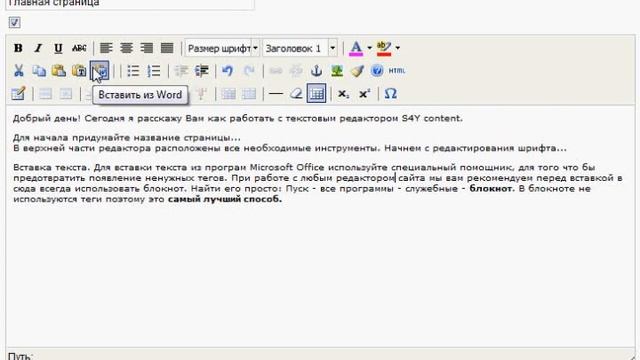The height and width of the screenshot is (360, 640).
Task: Insert a horizontal rule line
Action: pyautogui.click(x=276, y=94)
